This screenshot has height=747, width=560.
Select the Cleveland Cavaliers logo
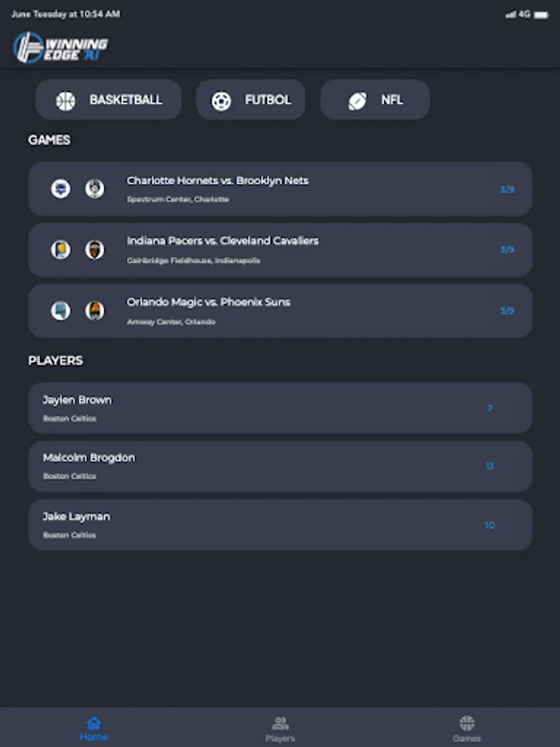[93, 248]
